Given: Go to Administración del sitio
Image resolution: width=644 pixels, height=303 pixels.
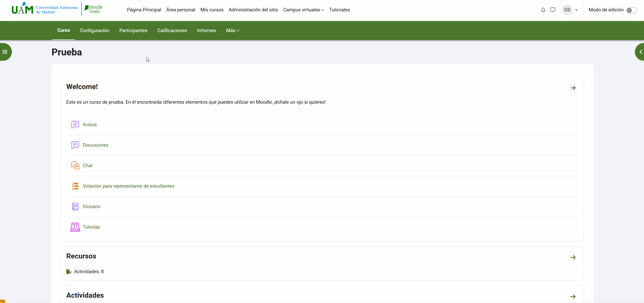Looking at the screenshot, I should coord(253,10).
